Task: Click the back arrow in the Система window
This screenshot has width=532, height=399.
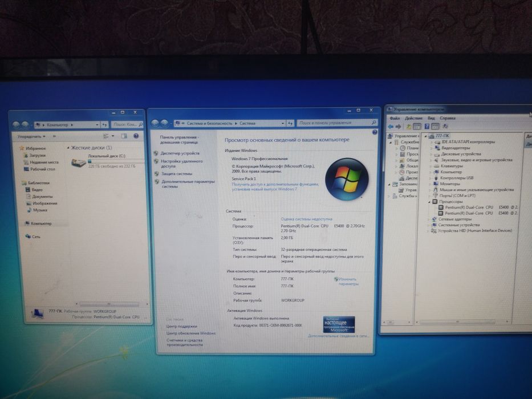Action: [x=155, y=123]
